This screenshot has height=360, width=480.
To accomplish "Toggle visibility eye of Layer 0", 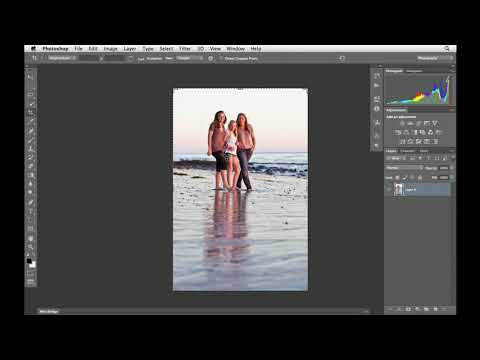I will pyautogui.click(x=389, y=190).
